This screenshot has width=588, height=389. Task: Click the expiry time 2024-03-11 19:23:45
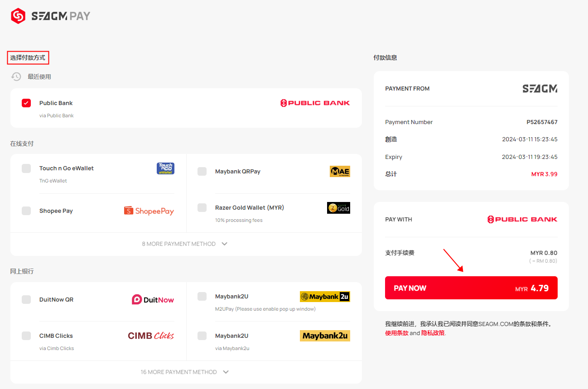coord(530,157)
